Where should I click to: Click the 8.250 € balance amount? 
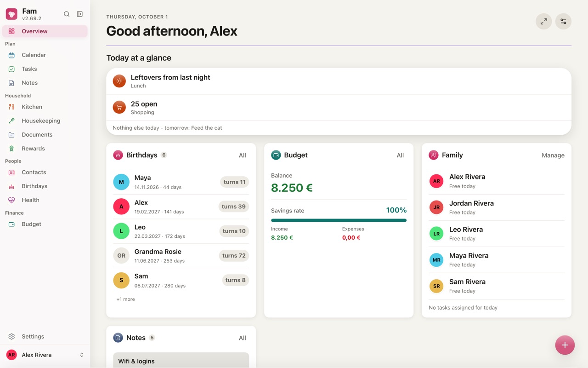292,188
